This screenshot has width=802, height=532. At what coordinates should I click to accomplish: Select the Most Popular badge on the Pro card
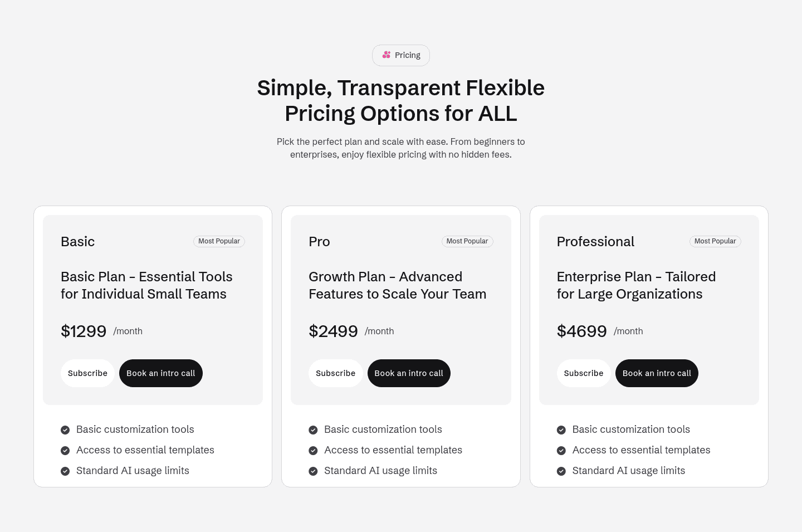(467, 241)
